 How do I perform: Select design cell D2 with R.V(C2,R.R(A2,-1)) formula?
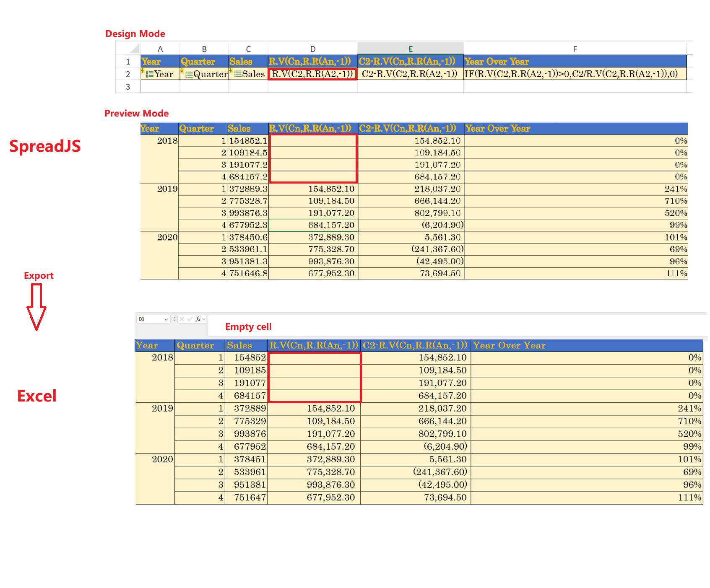[312, 74]
